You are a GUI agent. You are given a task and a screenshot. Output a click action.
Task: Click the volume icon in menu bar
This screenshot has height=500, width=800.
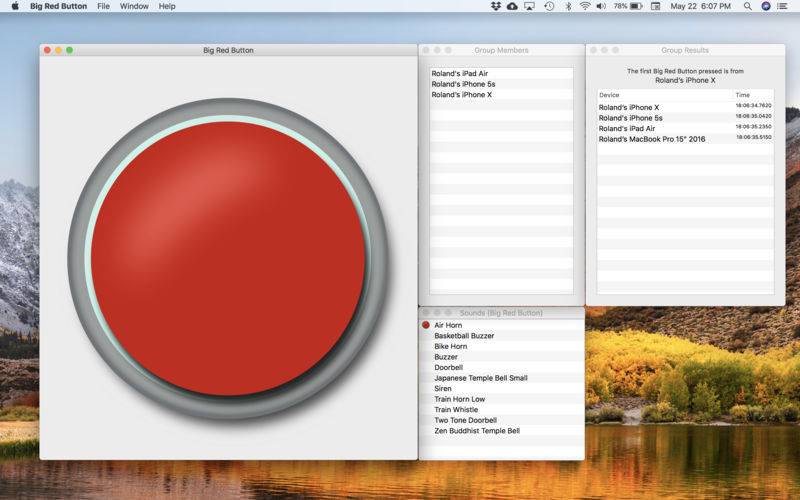(601, 6)
